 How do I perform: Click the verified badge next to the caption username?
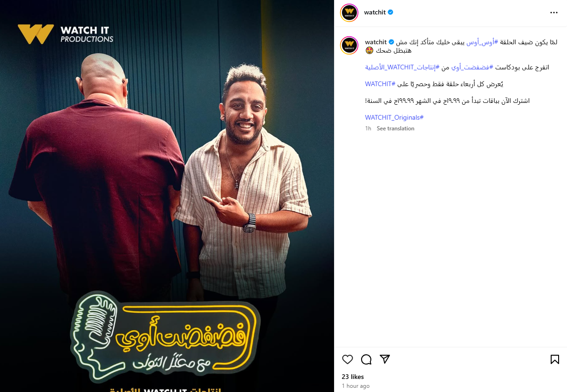[x=391, y=42]
